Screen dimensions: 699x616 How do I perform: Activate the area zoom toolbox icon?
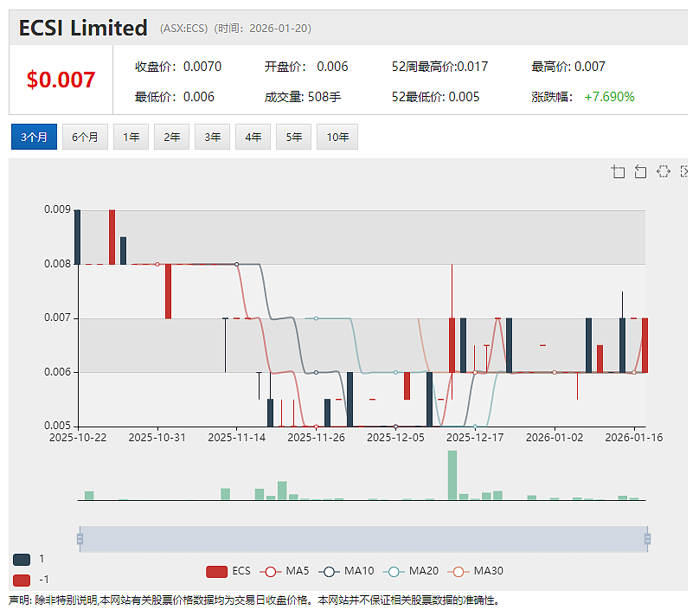618,171
